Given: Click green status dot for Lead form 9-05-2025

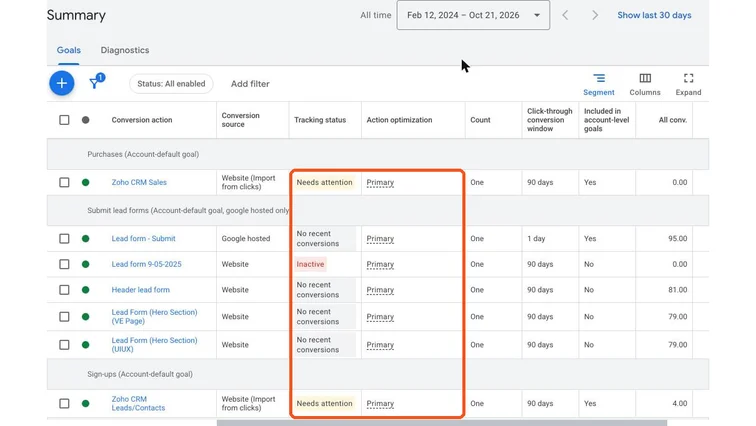Looking at the screenshot, I should point(85,264).
